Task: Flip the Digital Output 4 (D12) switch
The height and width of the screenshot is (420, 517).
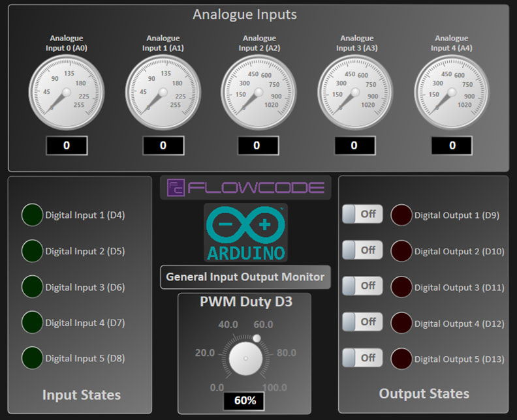Action: [362, 322]
